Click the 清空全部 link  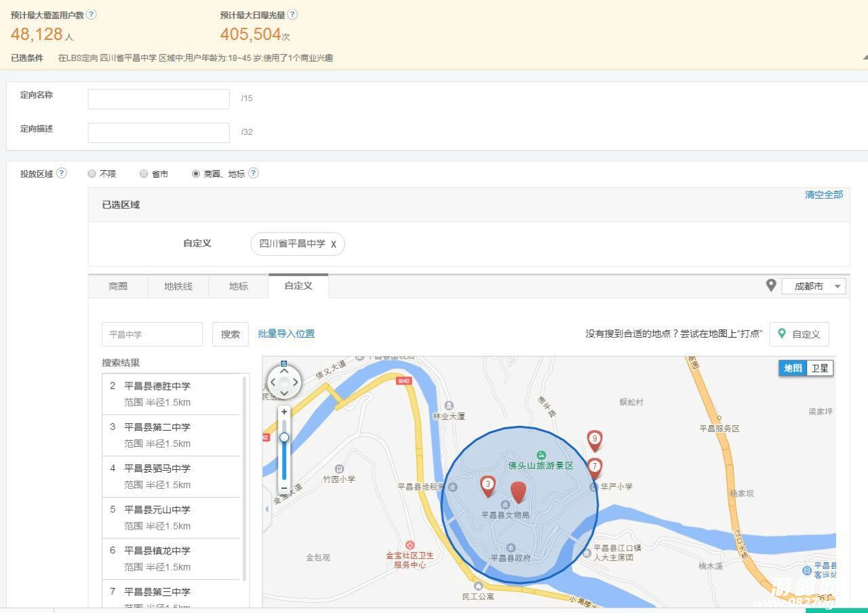coord(824,195)
